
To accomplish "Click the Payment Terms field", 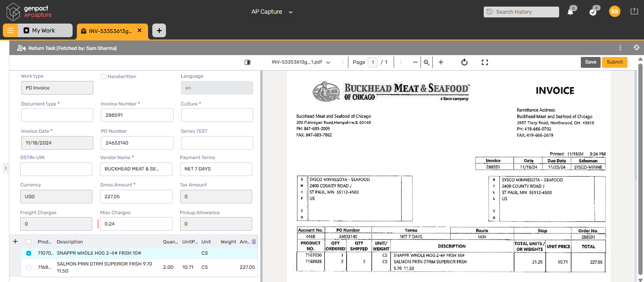I will 216,169.
